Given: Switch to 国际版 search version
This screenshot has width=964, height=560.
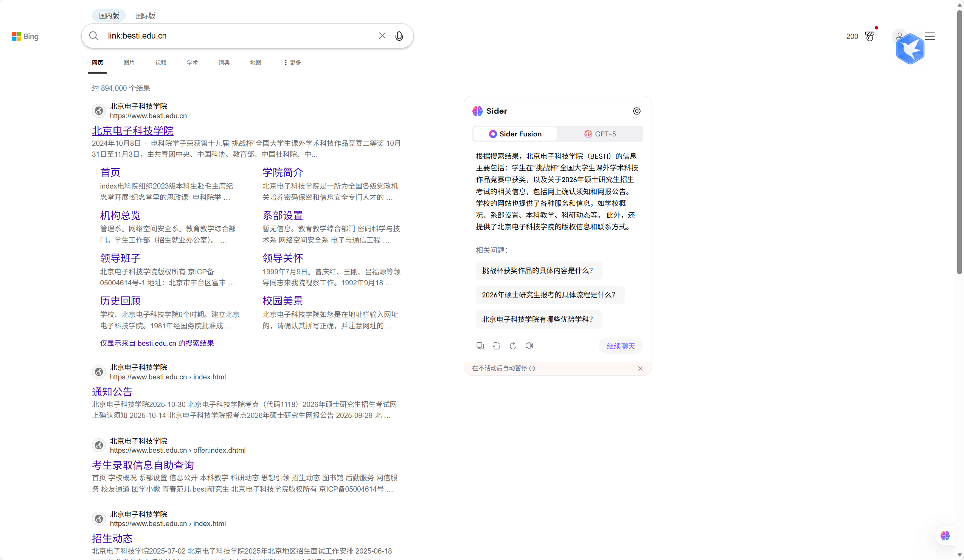Looking at the screenshot, I should pos(145,15).
